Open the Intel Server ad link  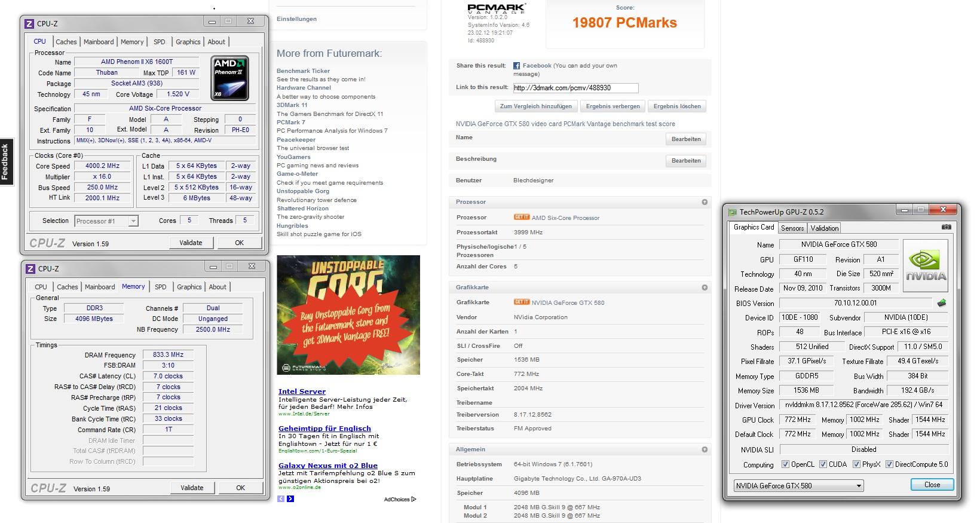[302, 392]
